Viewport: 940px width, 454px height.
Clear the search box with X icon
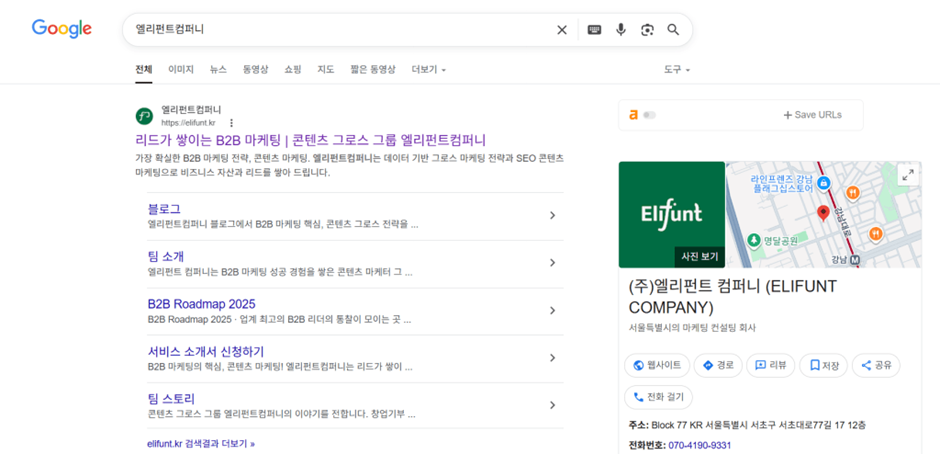click(562, 30)
